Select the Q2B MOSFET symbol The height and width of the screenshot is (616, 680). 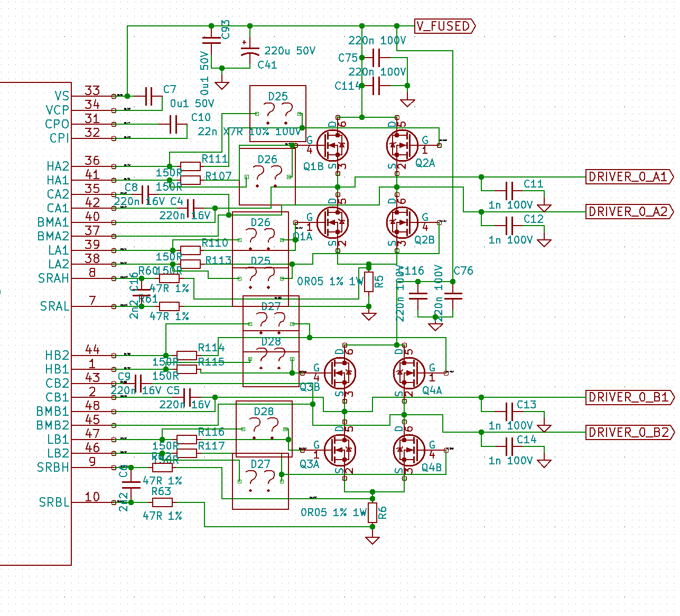pos(402,222)
